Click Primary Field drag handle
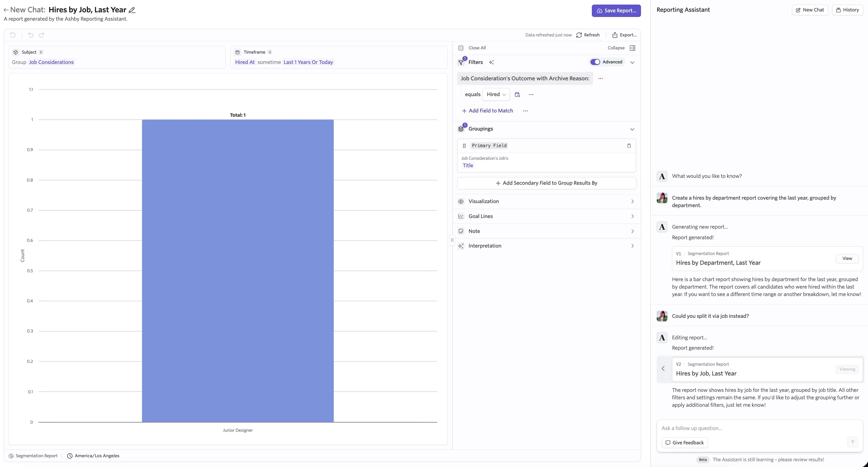Image resolution: width=868 pixels, height=467 pixels. tap(464, 146)
